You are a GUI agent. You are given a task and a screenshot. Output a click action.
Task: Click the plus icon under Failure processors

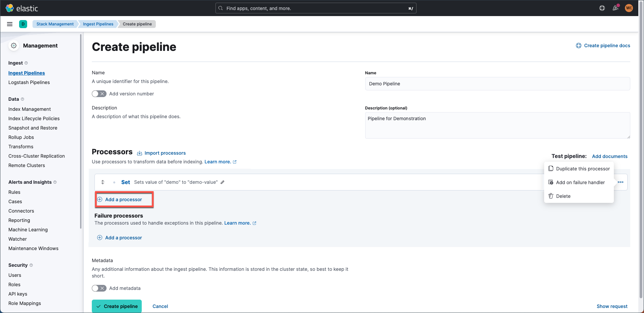click(x=100, y=237)
